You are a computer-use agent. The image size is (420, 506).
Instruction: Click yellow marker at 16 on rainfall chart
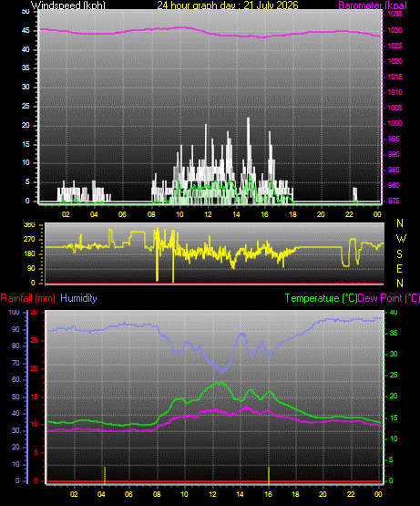269,475
